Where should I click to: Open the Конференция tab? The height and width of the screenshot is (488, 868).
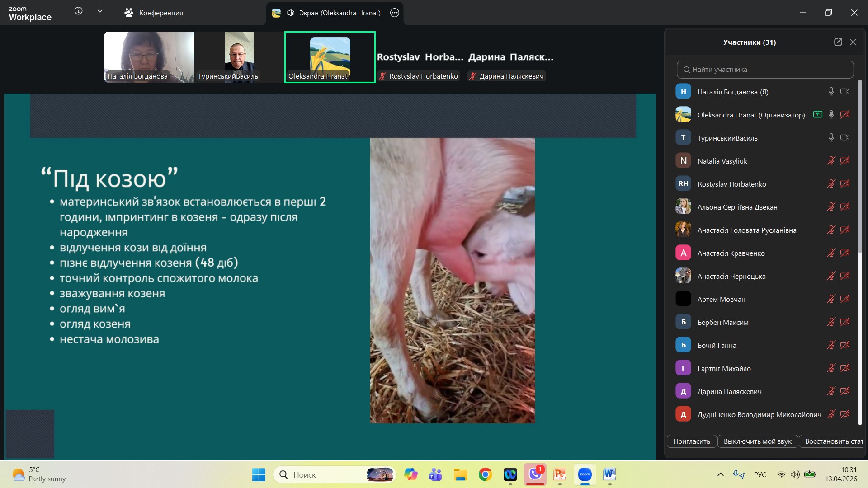coord(154,13)
